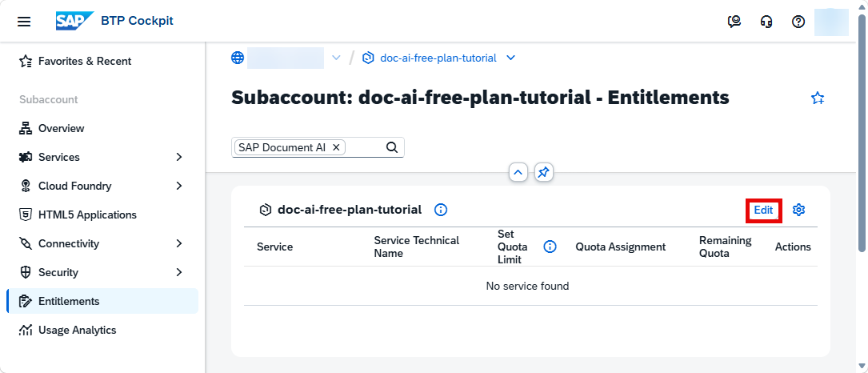The width and height of the screenshot is (868, 373).
Task: Expand the Services menu chevron
Action: [x=179, y=157]
